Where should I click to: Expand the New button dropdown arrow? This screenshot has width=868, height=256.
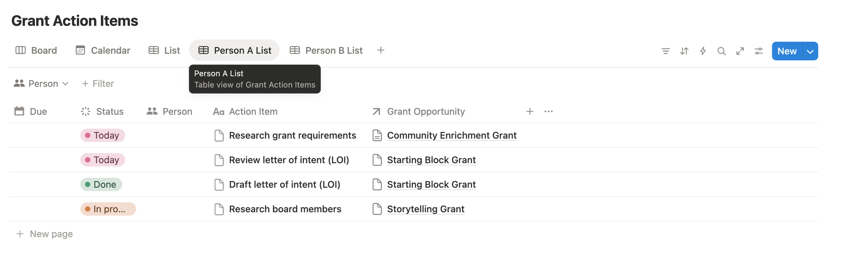pyautogui.click(x=810, y=51)
